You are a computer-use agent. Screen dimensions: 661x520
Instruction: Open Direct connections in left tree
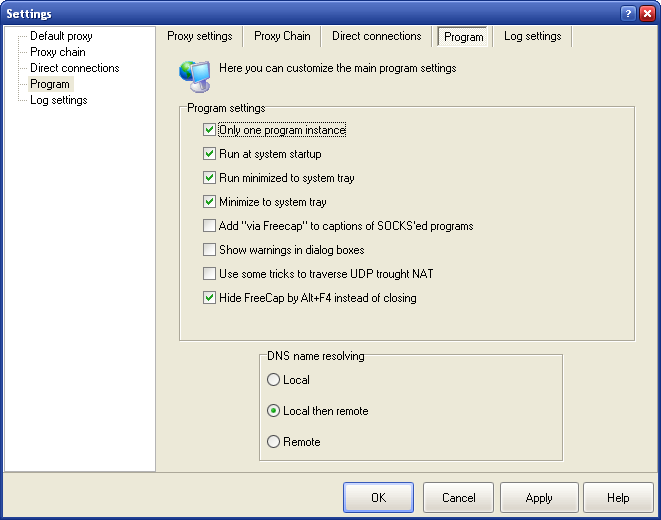tap(74, 68)
